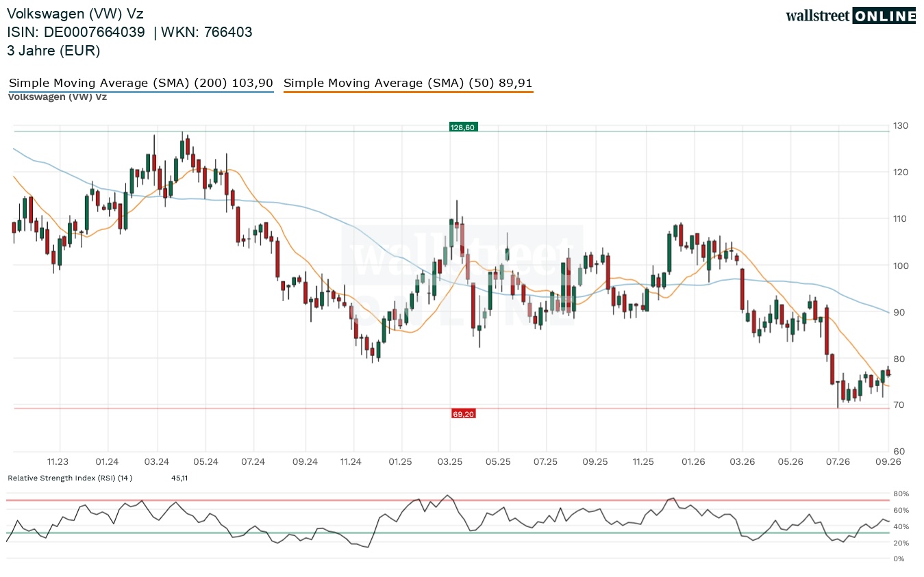Select the large Volkswagen (VW) Vz chart title
The image size is (924, 577).
(76, 14)
